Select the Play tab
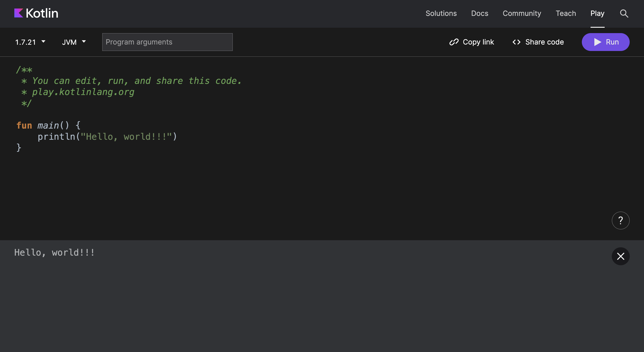This screenshot has height=352, width=644. [x=597, y=13]
